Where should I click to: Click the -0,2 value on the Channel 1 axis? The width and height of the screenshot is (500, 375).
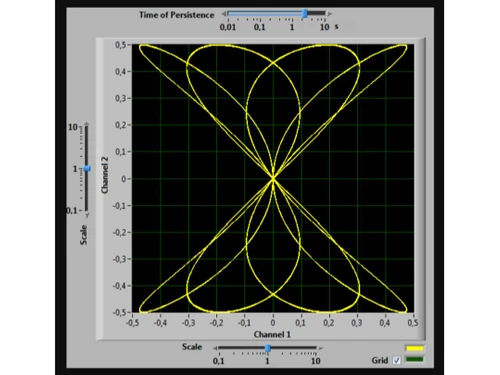pos(216,323)
